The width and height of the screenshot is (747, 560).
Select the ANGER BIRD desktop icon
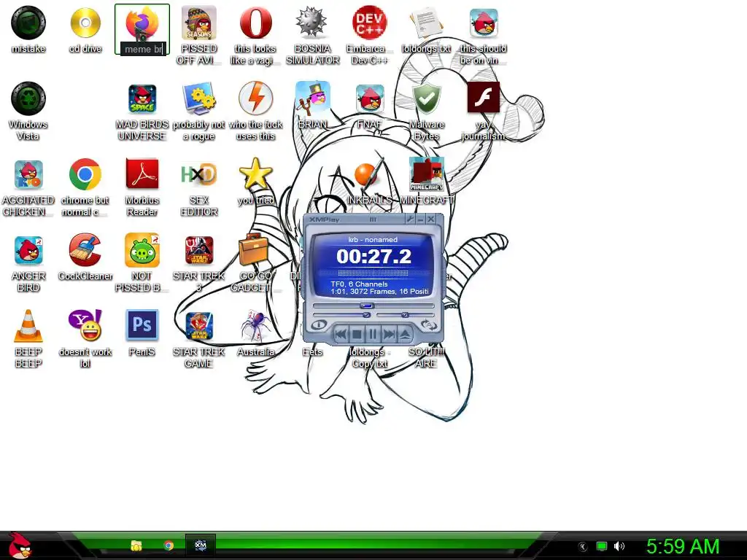pyautogui.click(x=28, y=250)
